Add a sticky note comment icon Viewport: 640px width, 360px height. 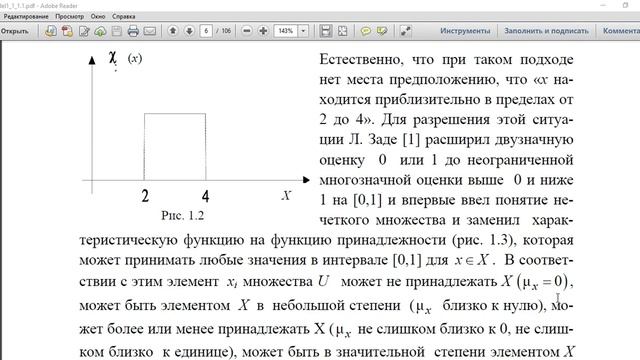pyautogui.click(x=366, y=31)
